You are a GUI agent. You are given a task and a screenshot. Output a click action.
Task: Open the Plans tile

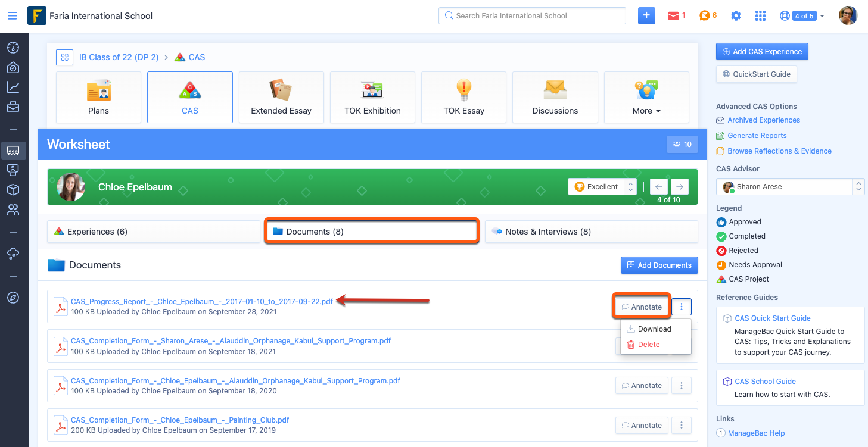click(x=98, y=97)
